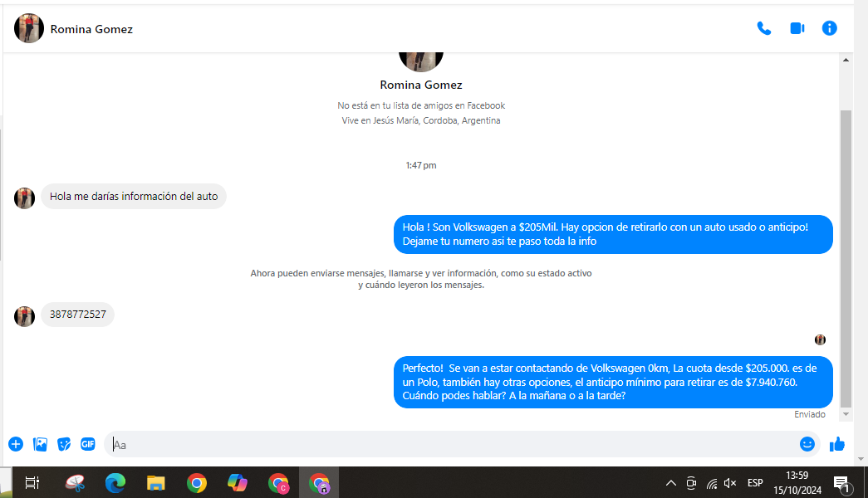The height and width of the screenshot is (498, 868).
Task: Open the emoji picker in the message box
Action: (807, 444)
